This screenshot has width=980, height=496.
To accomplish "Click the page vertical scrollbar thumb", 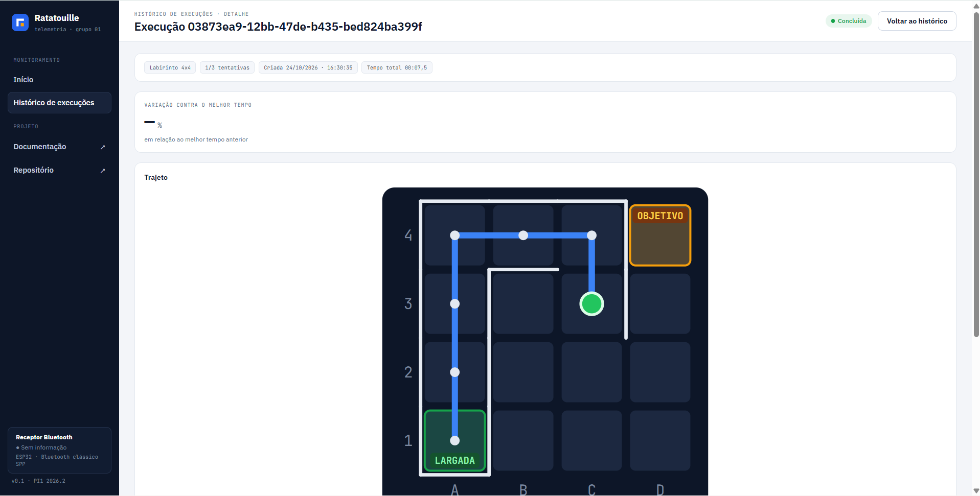I will coord(976,174).
